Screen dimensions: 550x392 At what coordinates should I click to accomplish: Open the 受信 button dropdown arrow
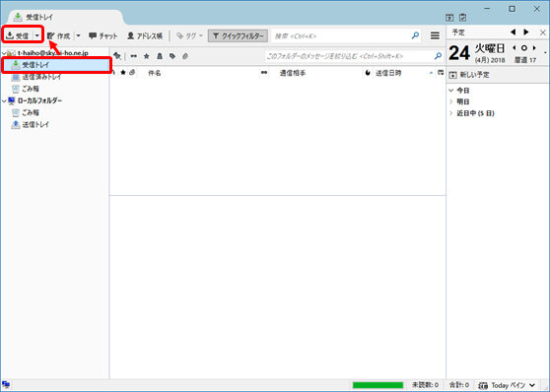(37, 35)
